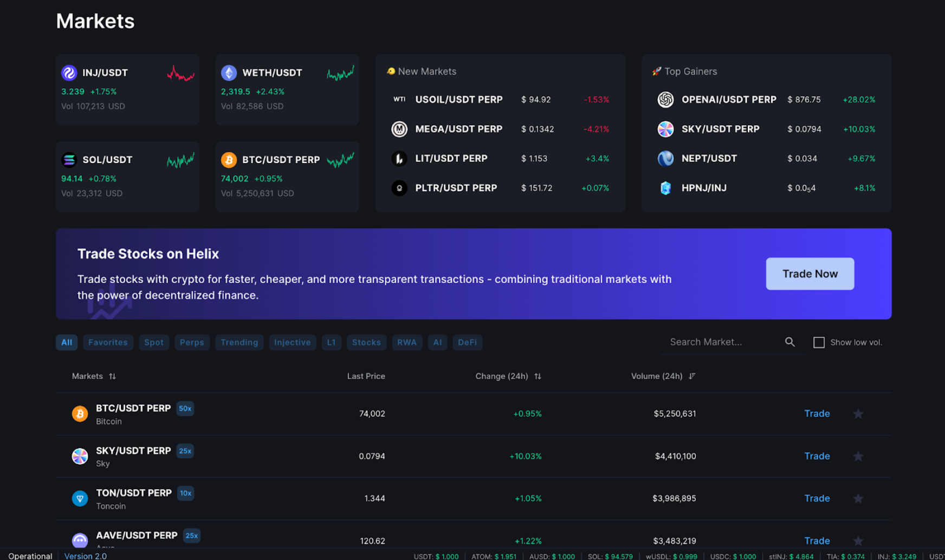Click the Bitcoin icon in the BTC/USDT PERP table row
945x560 pixels.
coord(80,414)
